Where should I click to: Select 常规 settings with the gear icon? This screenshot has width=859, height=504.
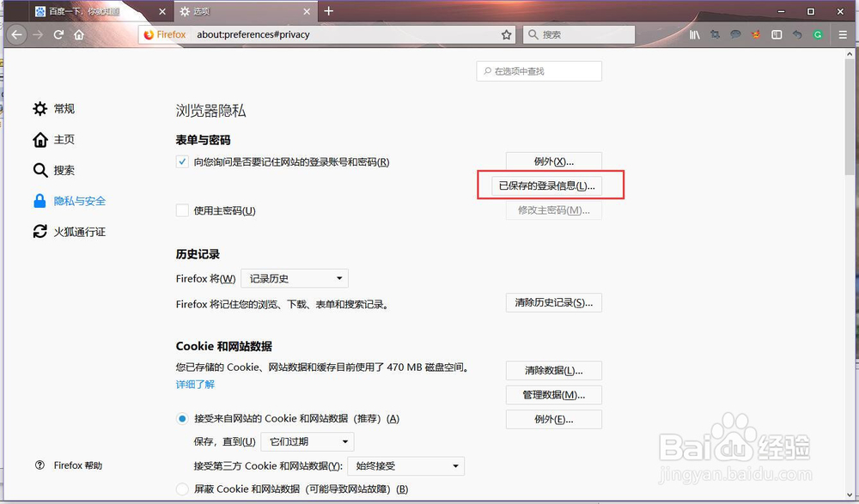(55, 108)
